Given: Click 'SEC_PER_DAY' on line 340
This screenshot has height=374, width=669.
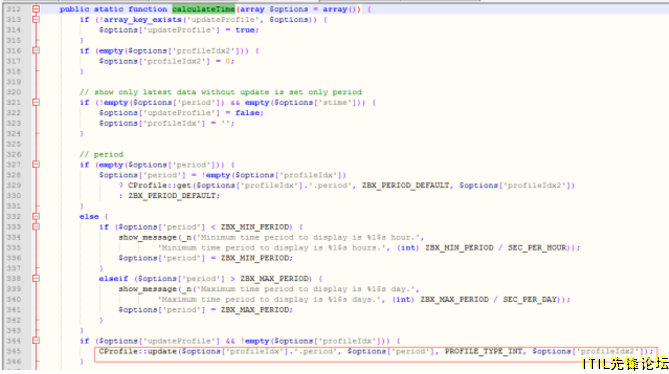Looking at the screenshot, I should coord(529,299).
